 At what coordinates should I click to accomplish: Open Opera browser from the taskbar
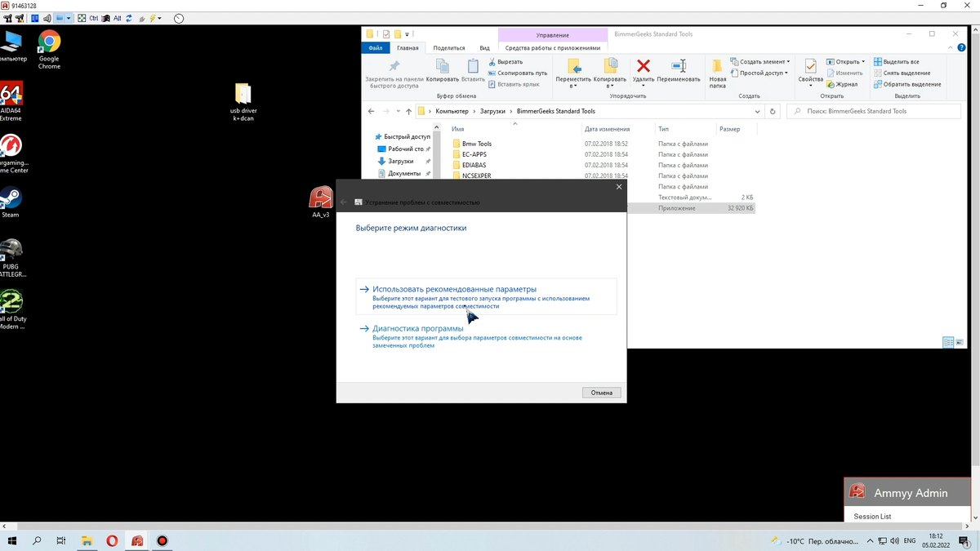click(111, 540)
